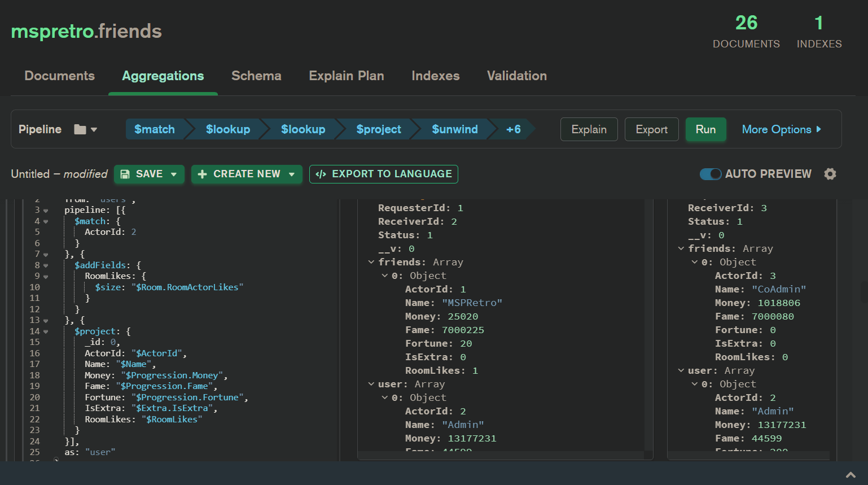
Task: Click the mspretro.friends namespace title
Action: click(86, 31)
